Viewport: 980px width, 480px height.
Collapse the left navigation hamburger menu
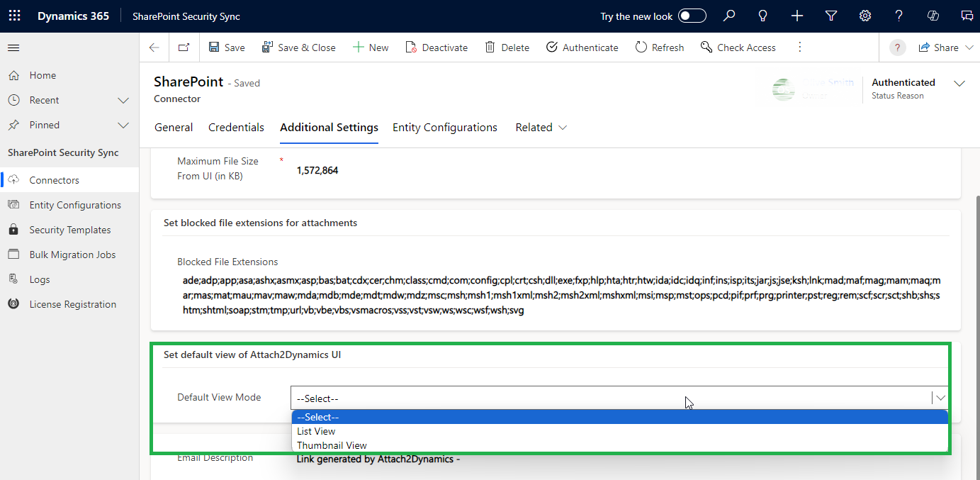point(13,48)
